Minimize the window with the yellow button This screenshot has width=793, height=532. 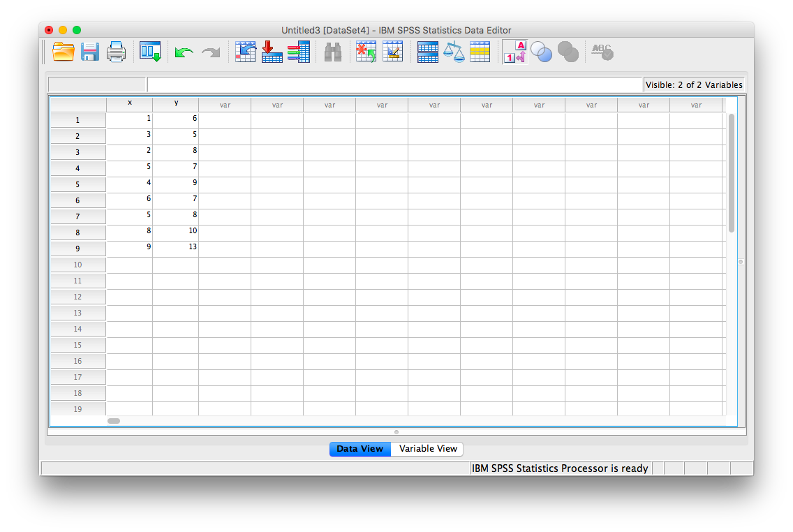[63, 30]
